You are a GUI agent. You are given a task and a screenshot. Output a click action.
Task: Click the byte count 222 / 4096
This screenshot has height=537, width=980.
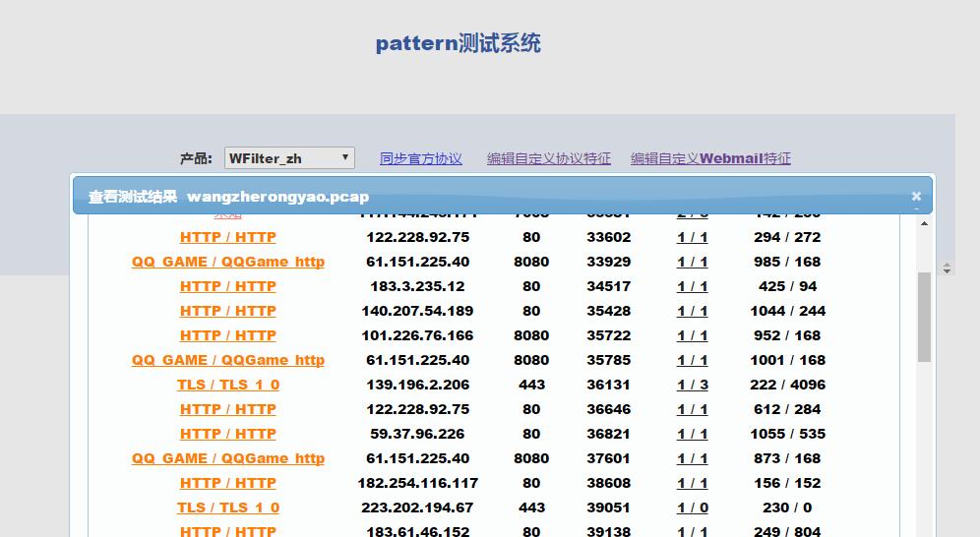click(x=787, y=385)
